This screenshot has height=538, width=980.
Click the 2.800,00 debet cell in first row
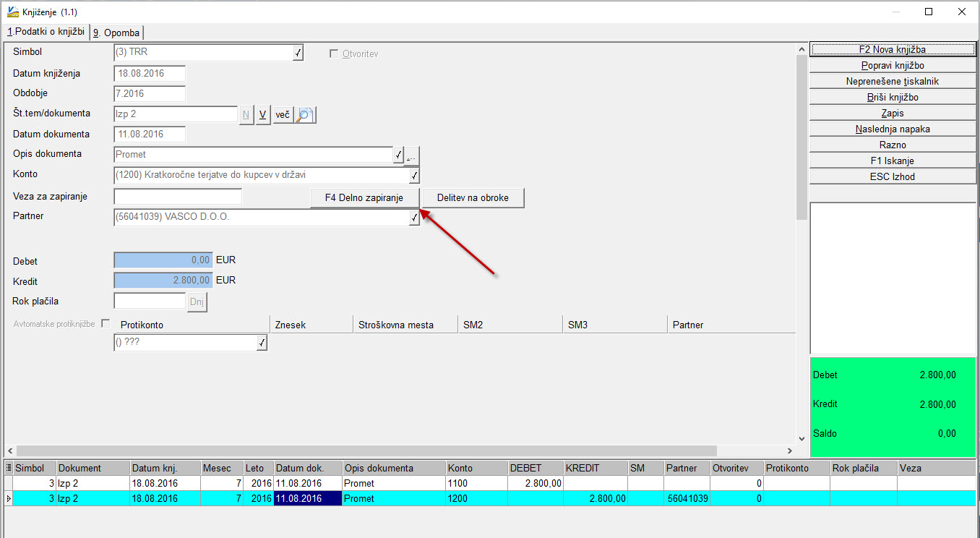pos(536,483)
